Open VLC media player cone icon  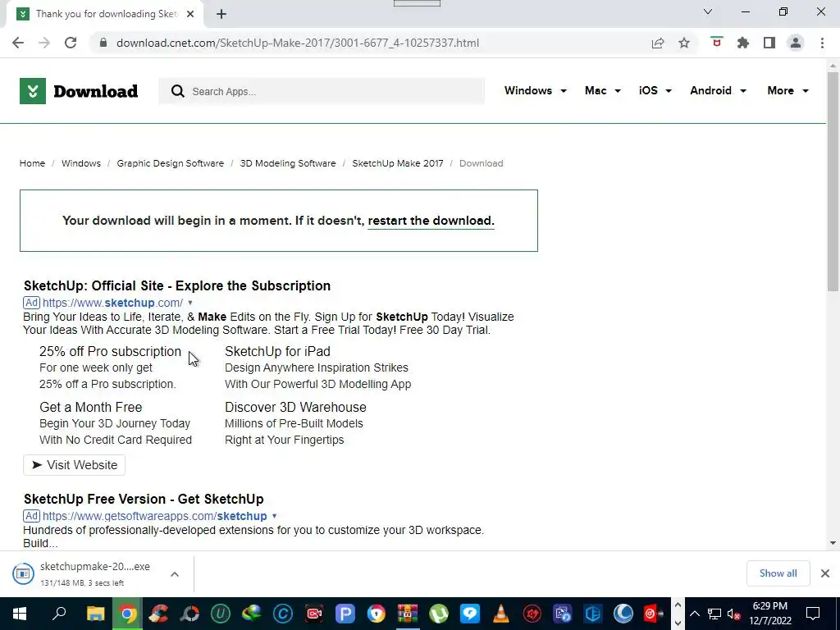(x=501, y=614)
